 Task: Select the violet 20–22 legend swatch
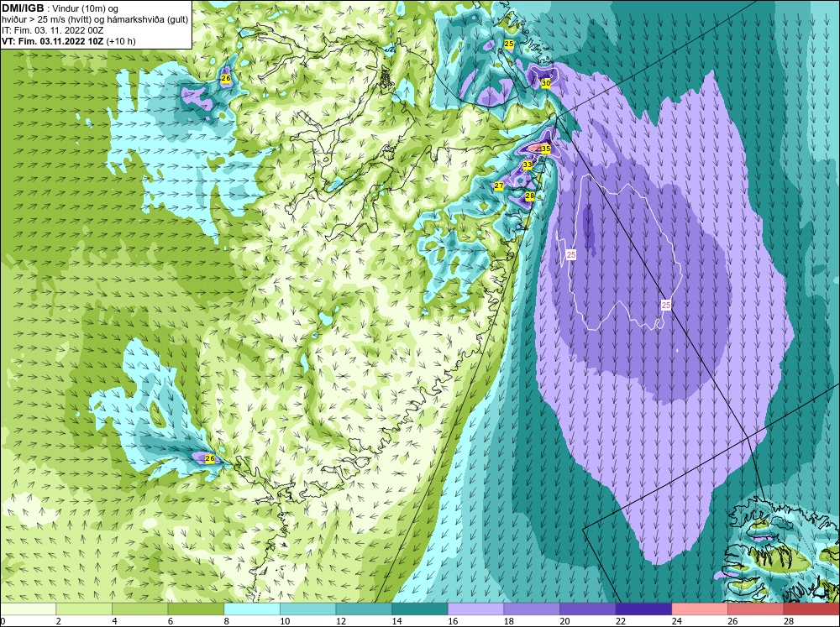pos(588,609)
